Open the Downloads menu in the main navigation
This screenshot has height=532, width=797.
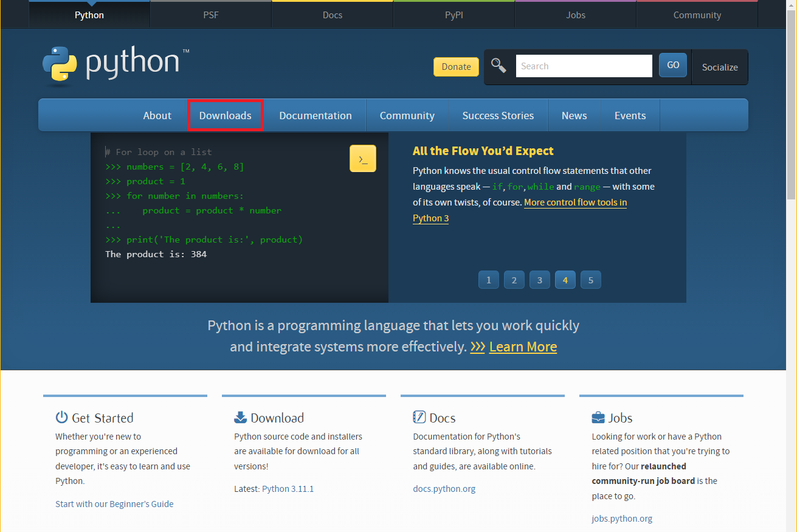point(225,116)
